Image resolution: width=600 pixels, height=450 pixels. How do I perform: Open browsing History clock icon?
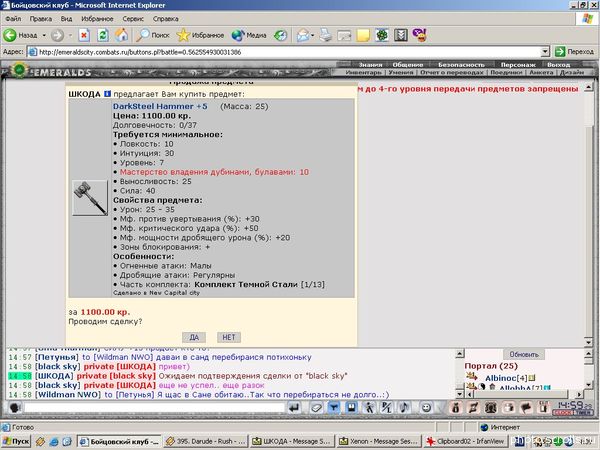(x=280, y=35)
